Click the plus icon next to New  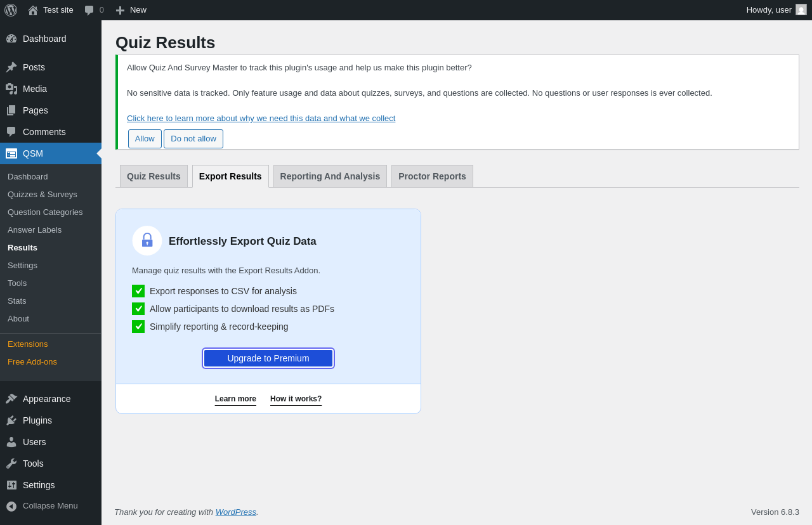120,10
